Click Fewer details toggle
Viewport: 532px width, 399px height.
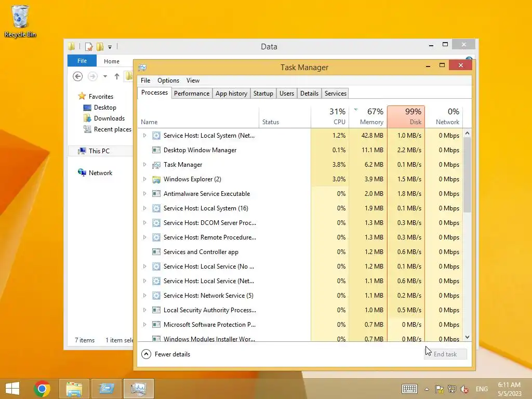point(166,354)
